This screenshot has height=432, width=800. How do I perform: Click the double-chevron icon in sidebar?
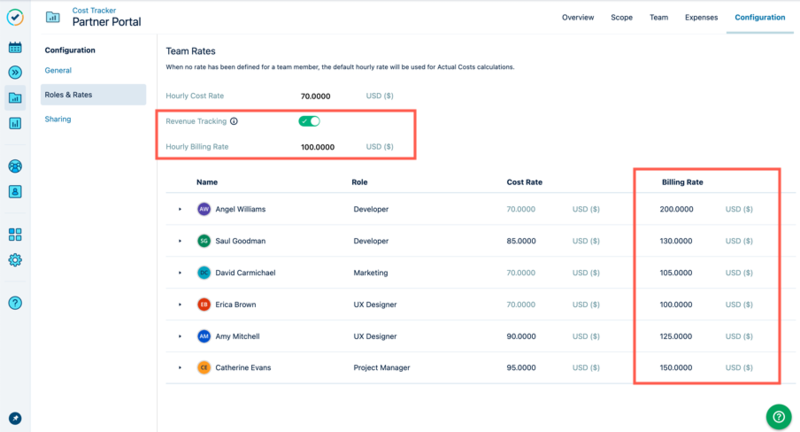pyautogui.click(x=15, y=72)
